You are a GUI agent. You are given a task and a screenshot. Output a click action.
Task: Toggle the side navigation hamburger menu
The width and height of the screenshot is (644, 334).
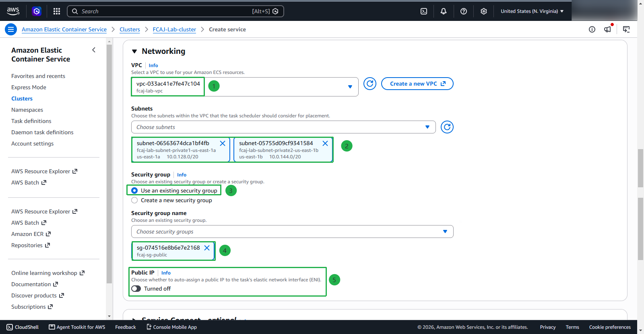11,29
